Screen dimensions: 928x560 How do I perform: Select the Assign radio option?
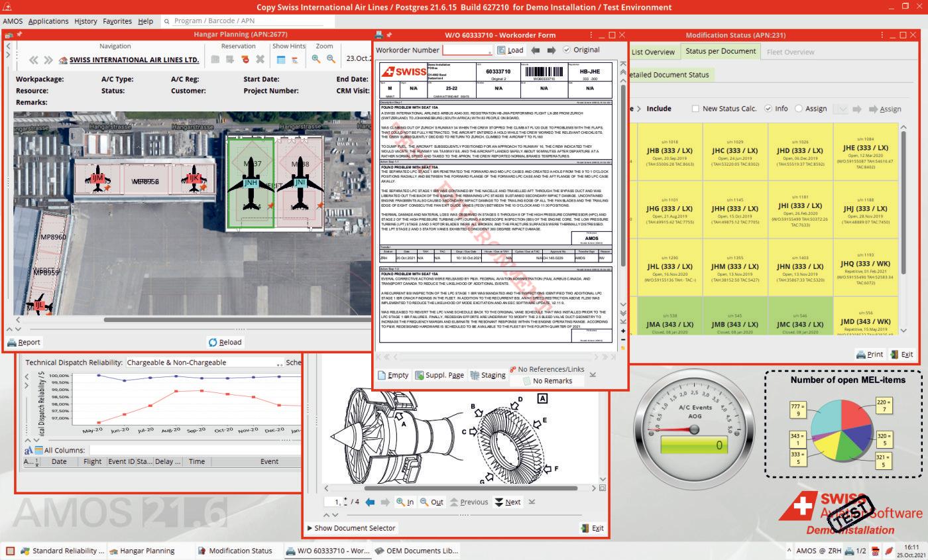(798, 109)
